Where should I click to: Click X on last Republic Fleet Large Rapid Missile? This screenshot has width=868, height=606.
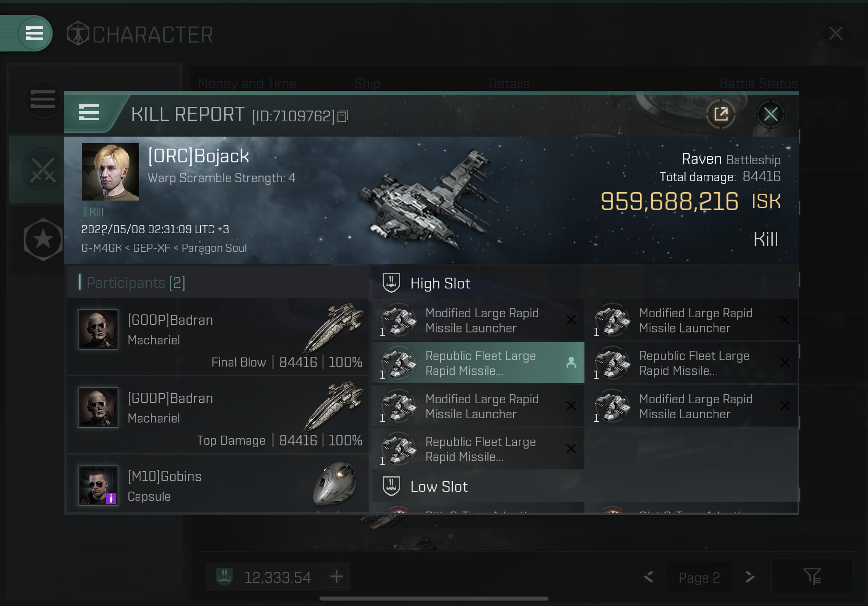(571, 449)
